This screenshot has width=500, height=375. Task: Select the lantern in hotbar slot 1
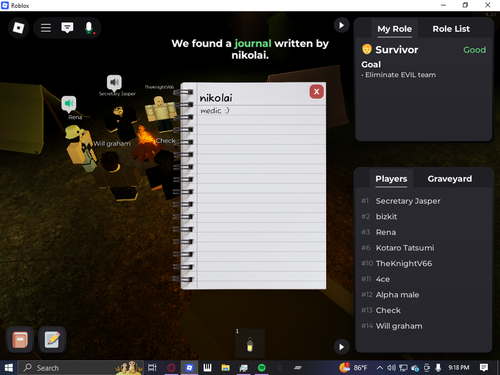pos(250,344)
